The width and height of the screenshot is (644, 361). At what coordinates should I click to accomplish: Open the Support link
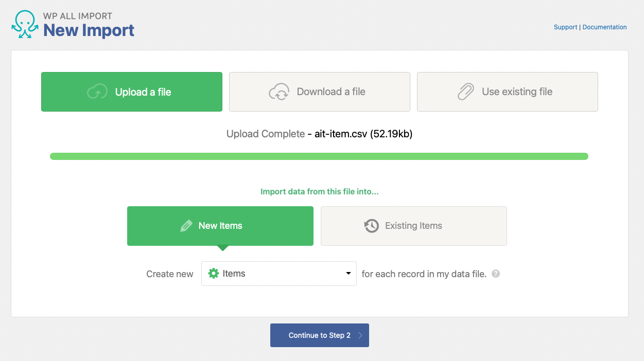coord(565,27)
